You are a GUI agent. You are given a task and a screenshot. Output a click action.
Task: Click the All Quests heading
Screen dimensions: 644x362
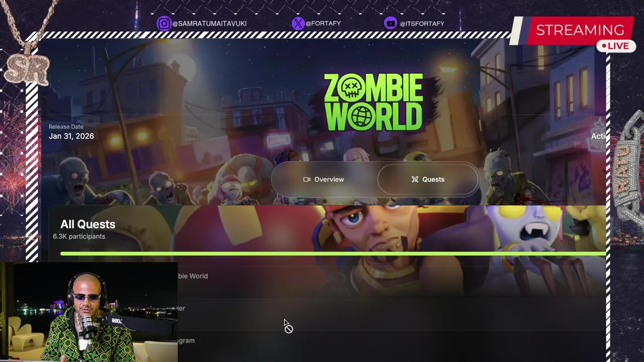(88, 224)
